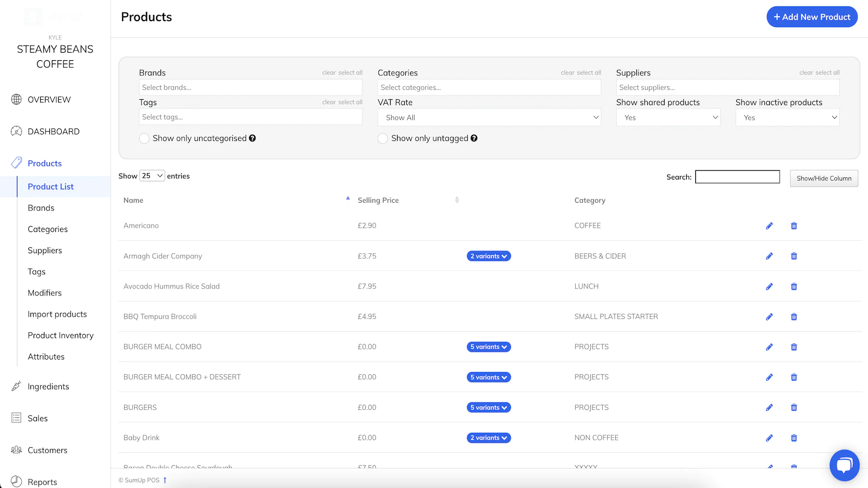Edit the Baby Drink product

[x=769, y=438]
